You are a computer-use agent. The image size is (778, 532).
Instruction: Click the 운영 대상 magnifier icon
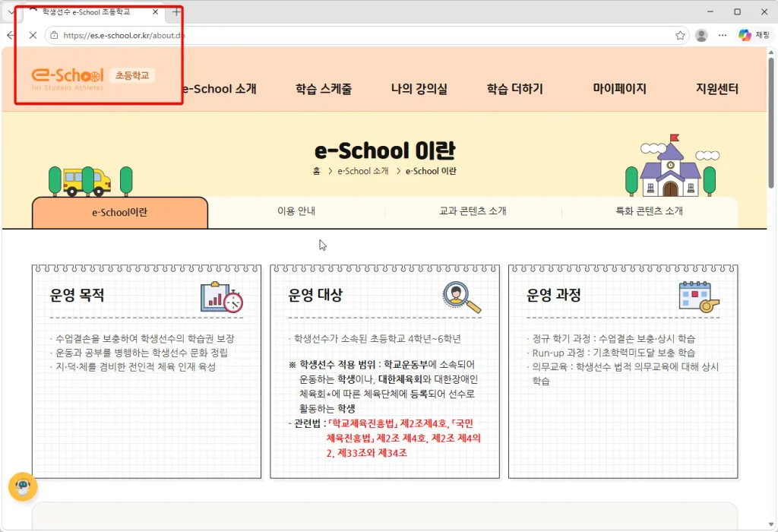point(461,297)
